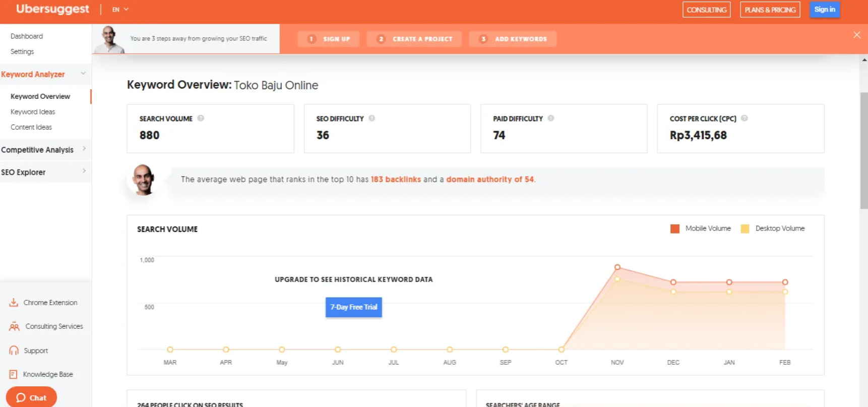This screenshot has height=407, width=868.
Task: Close the onboarding steps banner
Action: 857,35
